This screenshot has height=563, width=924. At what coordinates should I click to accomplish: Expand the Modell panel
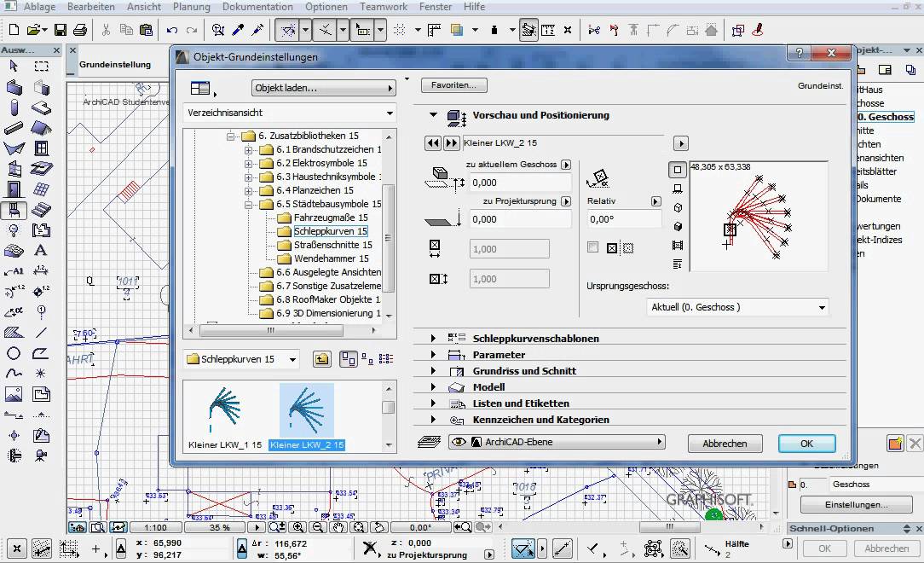coord(433,387)
